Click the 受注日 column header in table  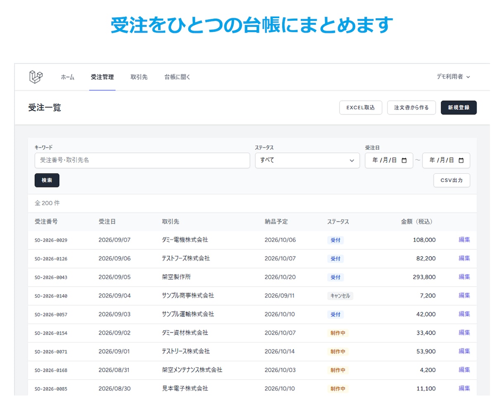point(107,221)
